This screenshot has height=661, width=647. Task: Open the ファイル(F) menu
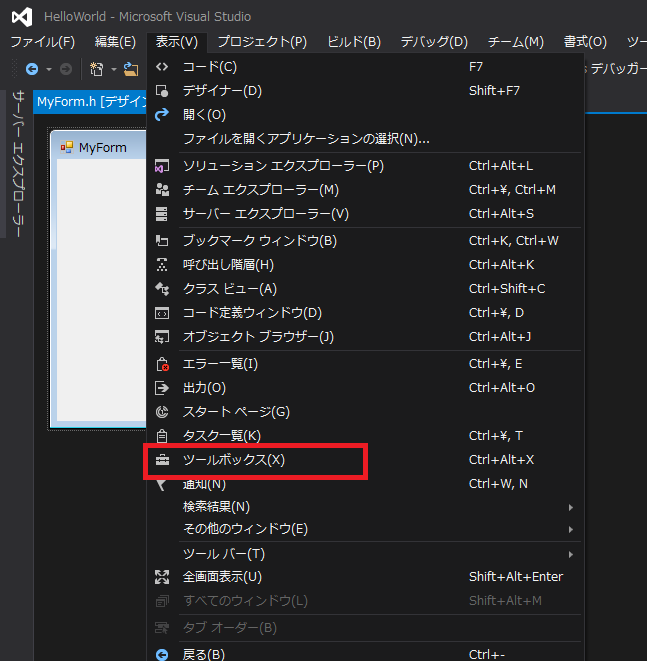point(43,42)
